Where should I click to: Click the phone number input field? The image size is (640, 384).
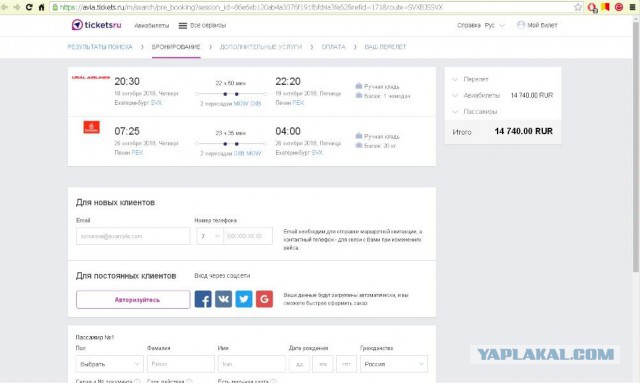(x=248, y=236)
